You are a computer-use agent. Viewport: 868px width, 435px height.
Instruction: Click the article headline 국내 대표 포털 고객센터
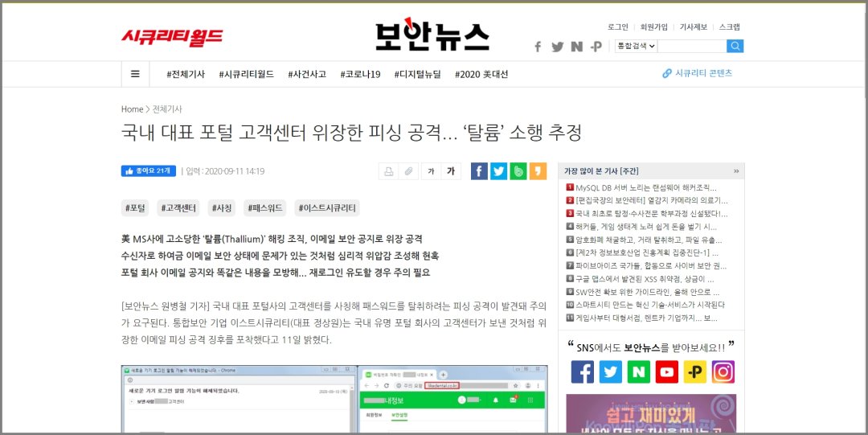coord(351,133)
